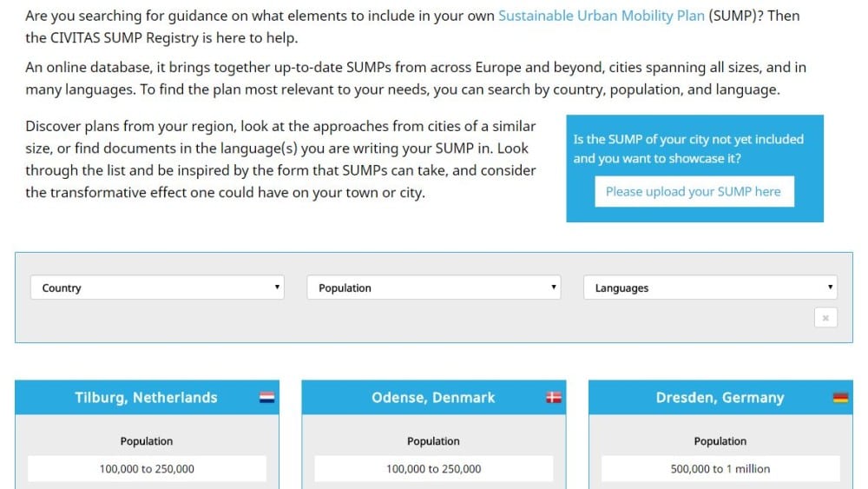Open the Sustainable Urban Mobility Plan link
Screen dimensions: 868x489
602,16
